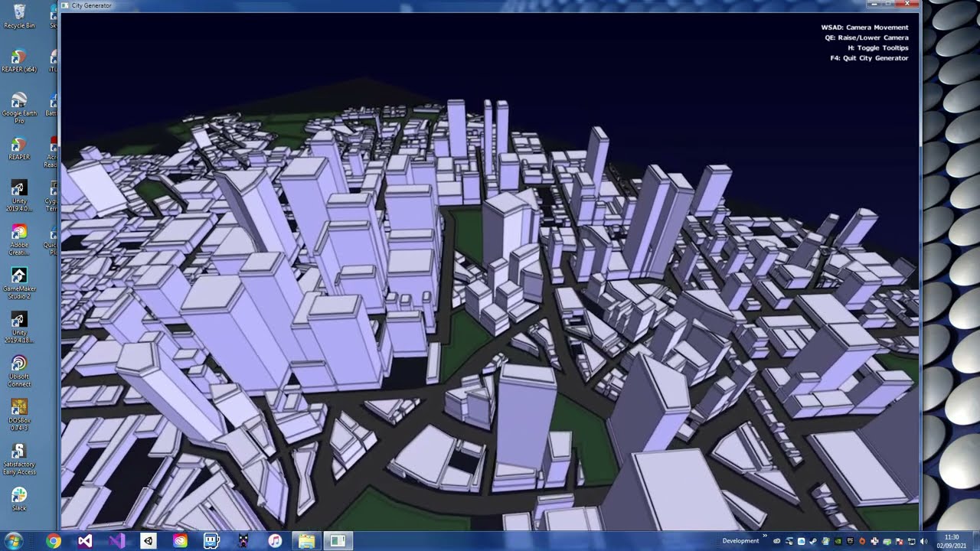Open Adobe Creative Cloud from the taskbar
980x551 pixels.
(180, 541)
